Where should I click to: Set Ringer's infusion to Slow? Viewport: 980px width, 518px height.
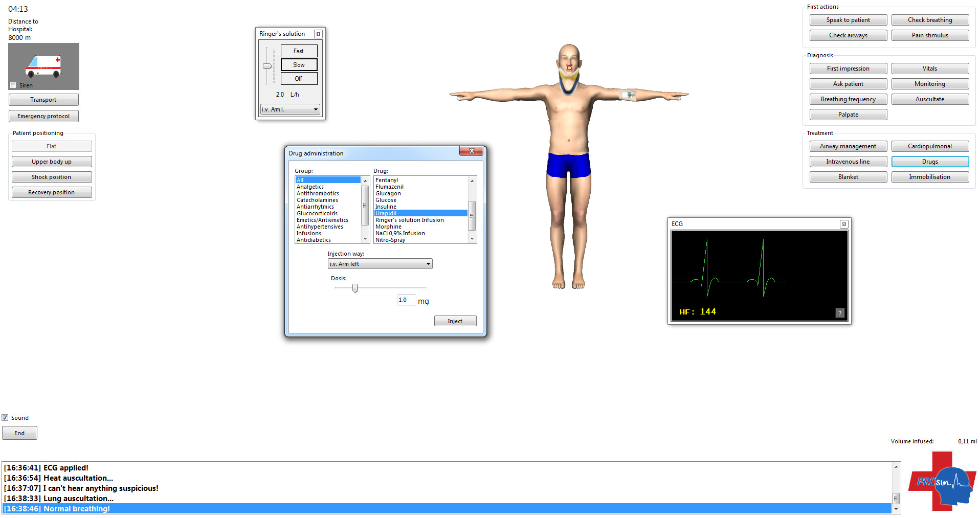pos(299,64)
